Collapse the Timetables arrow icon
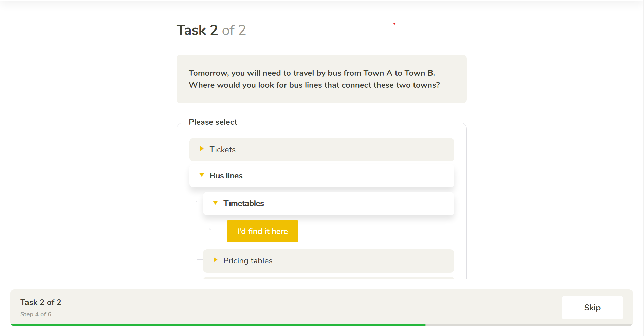The width and height of the screenshot is (644, 336). coord(215,203)
